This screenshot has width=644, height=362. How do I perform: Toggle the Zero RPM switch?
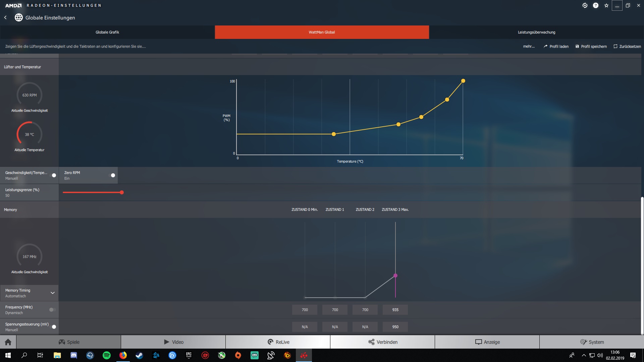coord(112,175)
